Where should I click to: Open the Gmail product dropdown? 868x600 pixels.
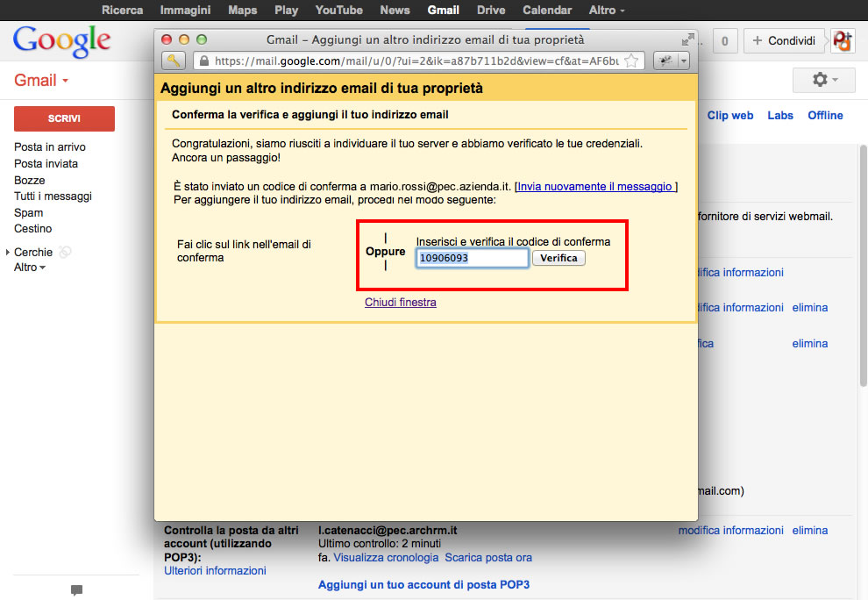pos(41,81)
